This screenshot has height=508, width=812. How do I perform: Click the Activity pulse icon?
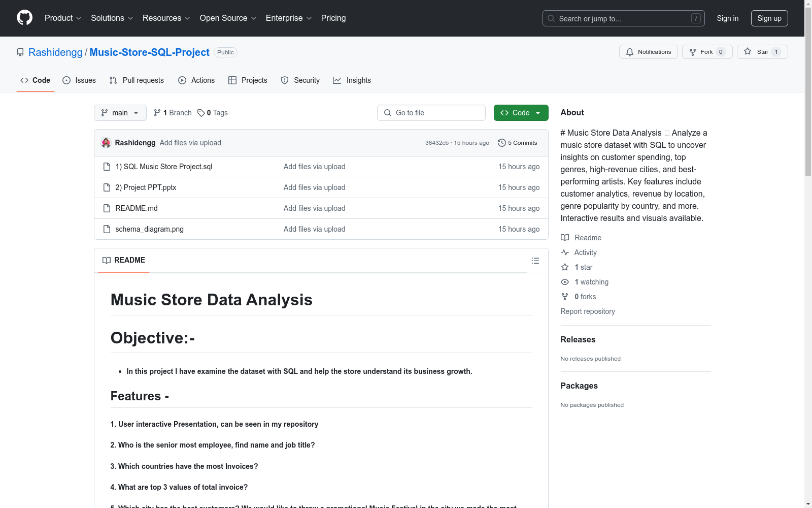coord(565,252)
